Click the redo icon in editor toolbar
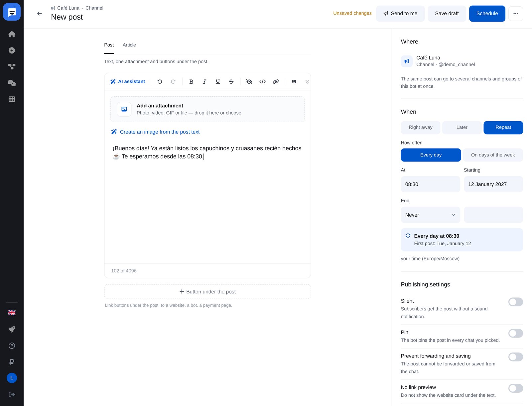532x406 pixels. pos(173,82)
